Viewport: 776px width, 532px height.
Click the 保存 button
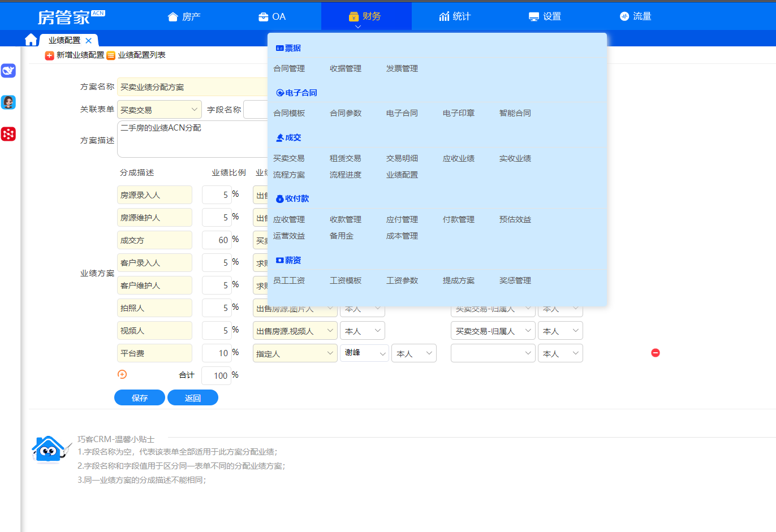[x=140, y=398]
